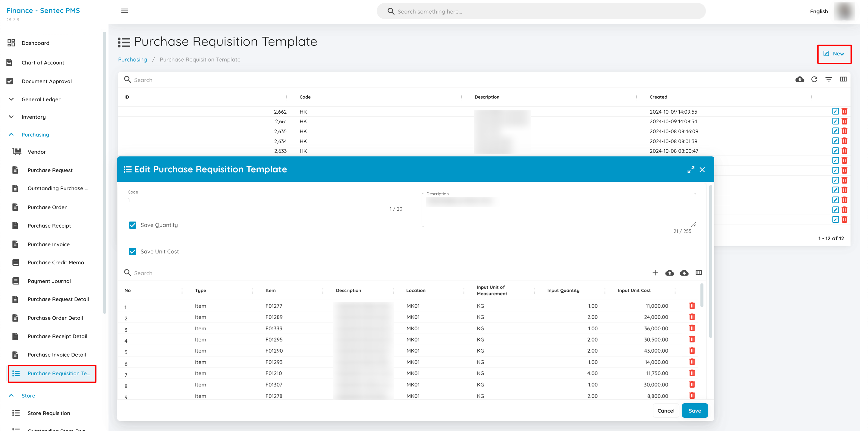Image resolution: width=868 pixels, height=431 pixels.
Task: Open Vendor in the Purchasing menu
Action: coord(37,152)
